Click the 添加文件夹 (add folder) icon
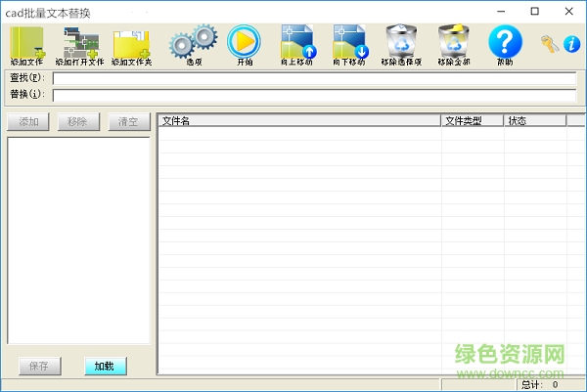This screenshot has width=587, height=392. 131,46
